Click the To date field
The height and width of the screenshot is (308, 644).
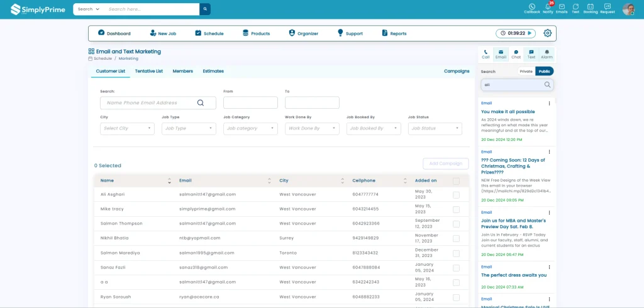click(312, 102)
